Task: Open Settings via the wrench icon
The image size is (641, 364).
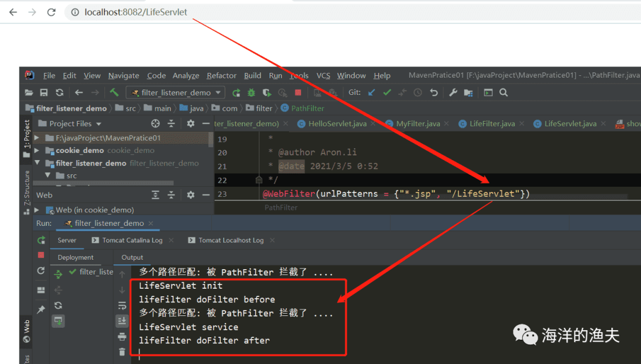Action: pyautogui.click(x=453, y=92)
